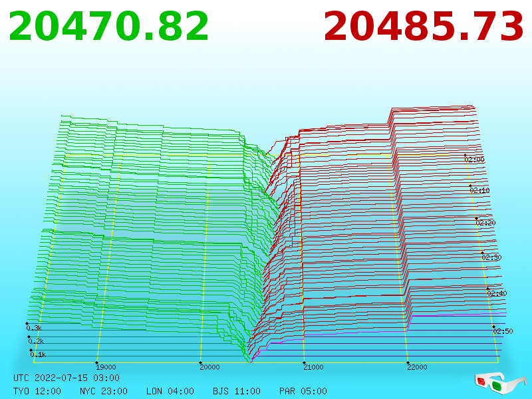Click the 22000 price axis label
Image resolution: width=532 pixels, height=399 pixels.
[418, 367]
